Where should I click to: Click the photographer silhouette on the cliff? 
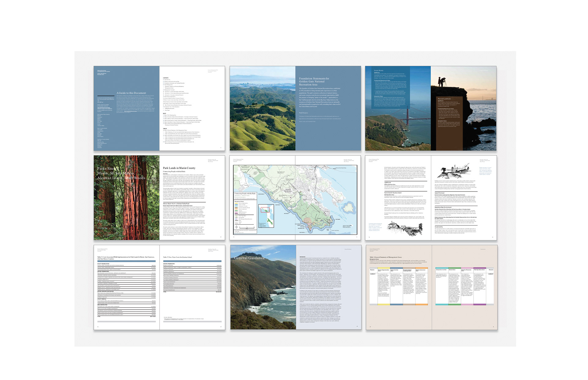[x=442, y=81]
